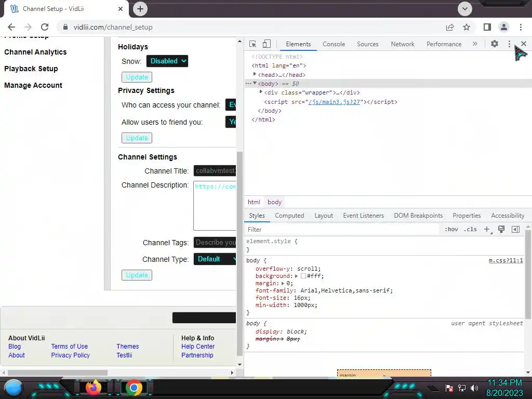Open Chrome main menu
This screenshot has height=399, width=532.
(x=521, y=27)
